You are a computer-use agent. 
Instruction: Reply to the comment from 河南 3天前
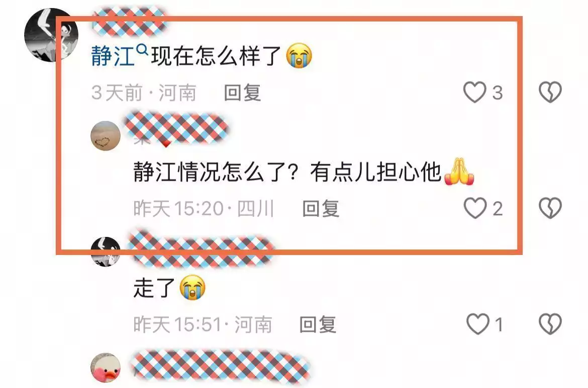tap(242, 92)
